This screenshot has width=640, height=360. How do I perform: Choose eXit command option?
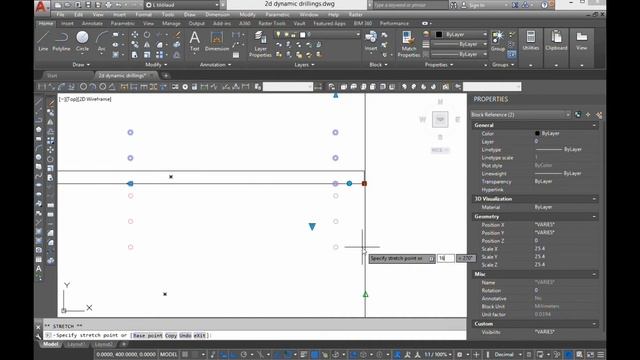[200, 336]
